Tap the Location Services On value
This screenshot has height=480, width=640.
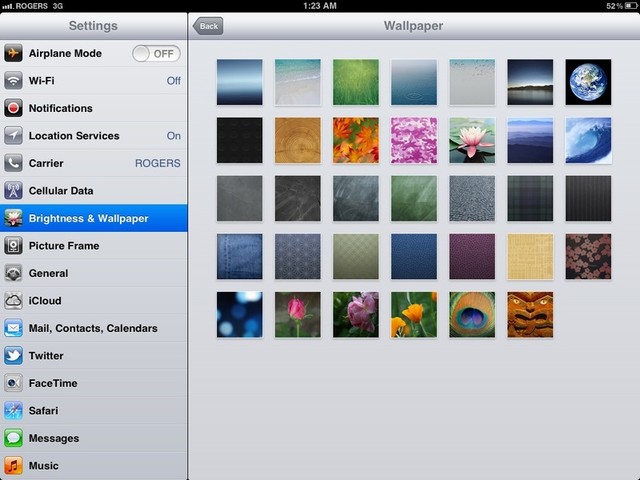(x=173, y=136)
